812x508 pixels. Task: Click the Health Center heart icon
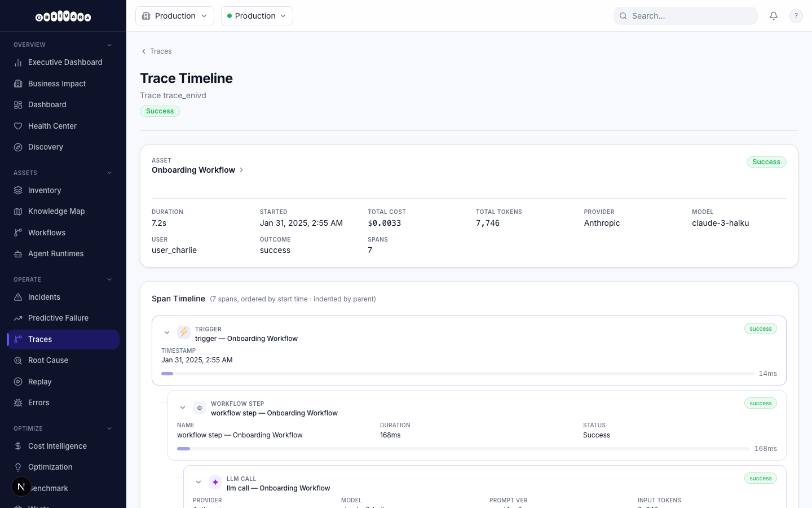[x=18, y=126]
